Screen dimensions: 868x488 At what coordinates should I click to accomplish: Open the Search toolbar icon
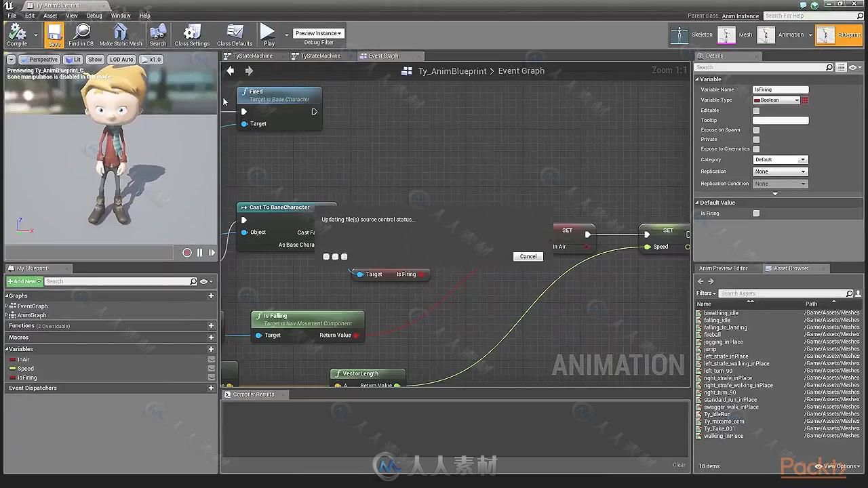(x=158, y=35)
